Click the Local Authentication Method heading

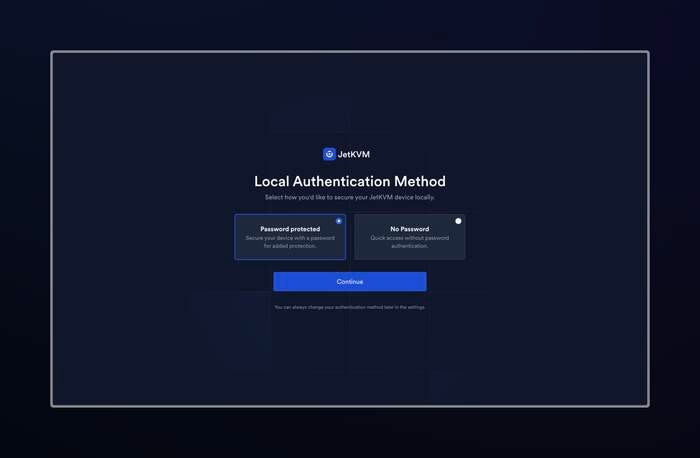pyautogui.click(x=350, y=181)
